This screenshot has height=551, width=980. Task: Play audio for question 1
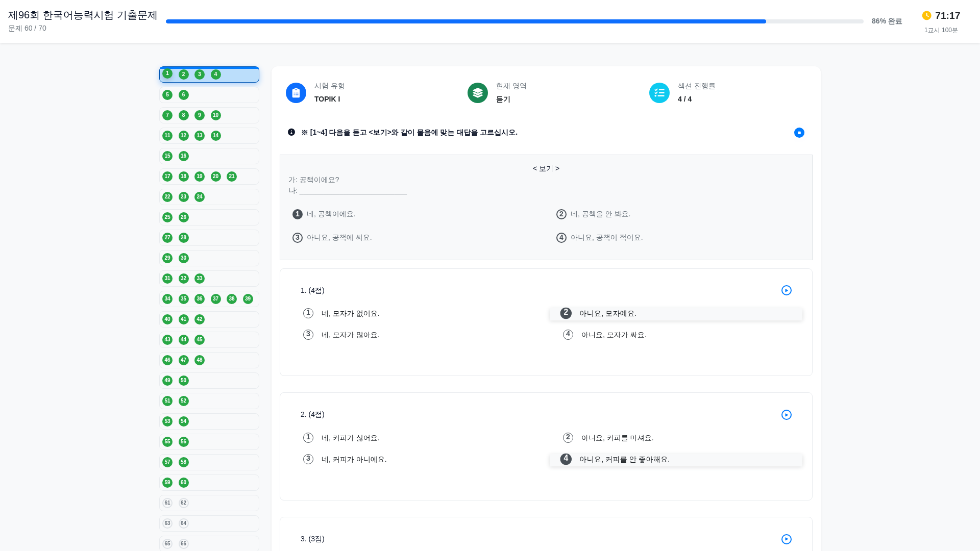(787, 290)
